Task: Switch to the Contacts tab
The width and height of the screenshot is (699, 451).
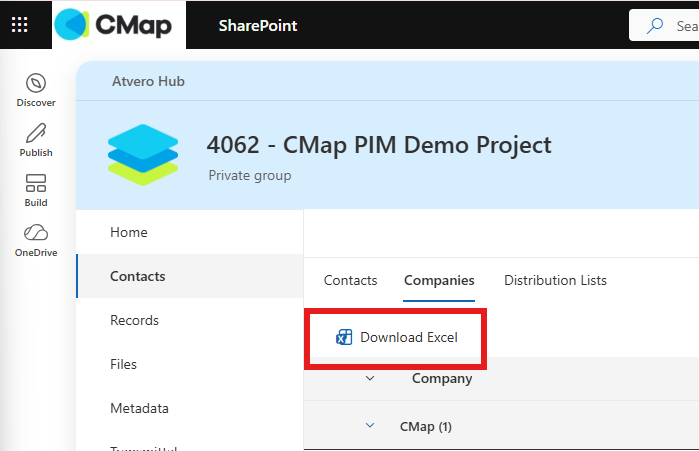Action: pyautogui.click(x=350, y=280)
